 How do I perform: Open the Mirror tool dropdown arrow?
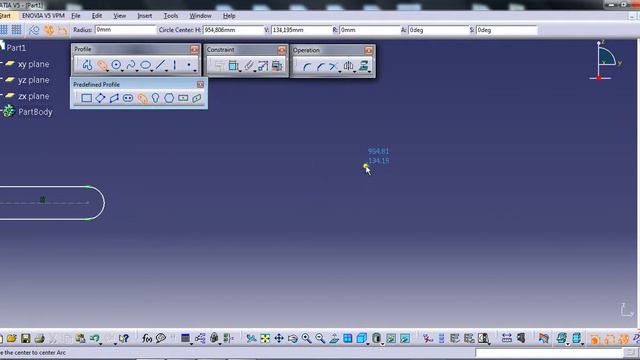click(x=354, y=72)
